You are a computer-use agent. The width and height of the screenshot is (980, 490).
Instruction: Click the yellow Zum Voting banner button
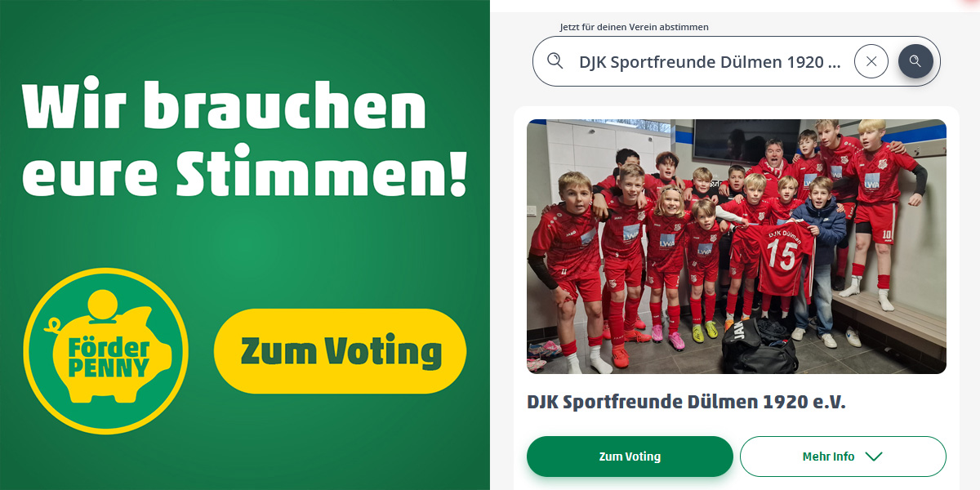tap(340, 352)
